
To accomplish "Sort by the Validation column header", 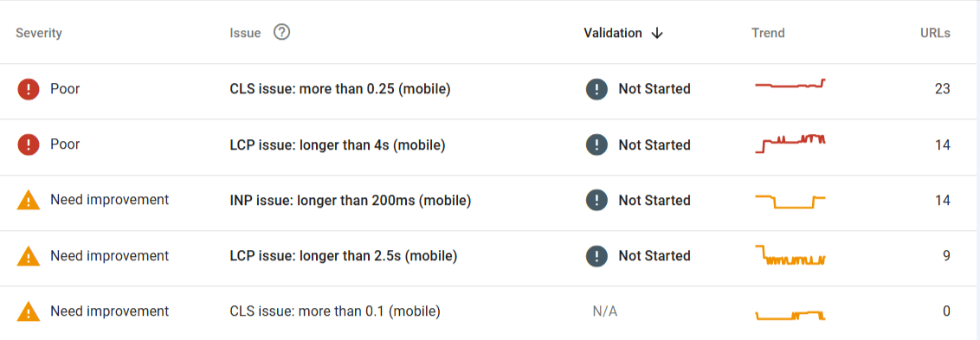I will click(x=613, y=34).
